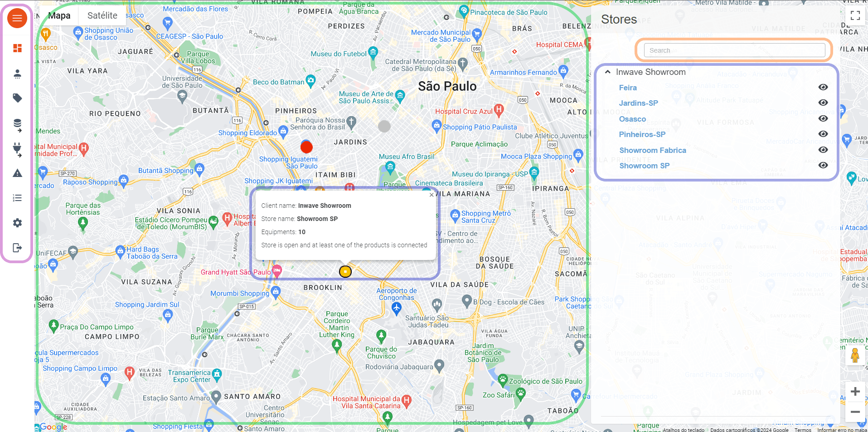Click the Shopping Pátio Paulista pin
The image size is (868, 432).
tap(436, 126)
